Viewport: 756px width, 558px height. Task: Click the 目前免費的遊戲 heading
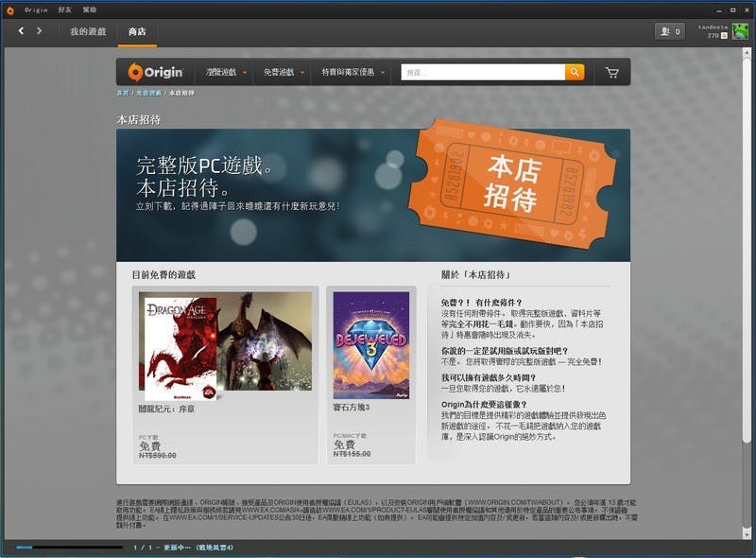point(163,274)
